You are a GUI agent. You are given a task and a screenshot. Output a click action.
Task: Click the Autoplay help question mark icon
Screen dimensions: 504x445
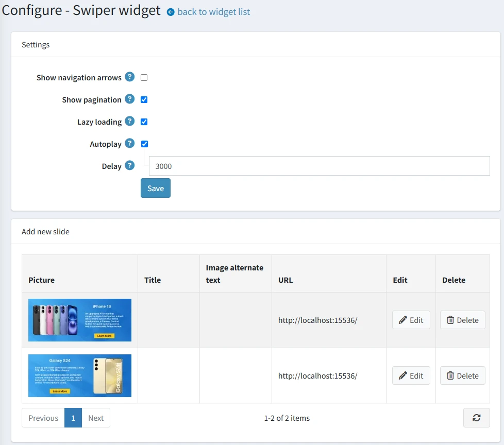129,144
